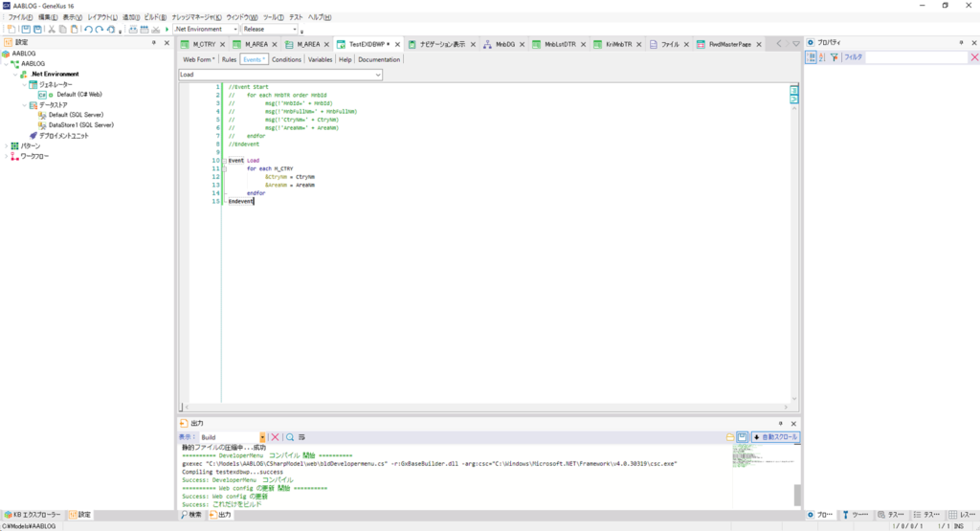Click the filter funnel icon in Properties
The width and height of the screenshot is (980, 531).
[834, 57]
